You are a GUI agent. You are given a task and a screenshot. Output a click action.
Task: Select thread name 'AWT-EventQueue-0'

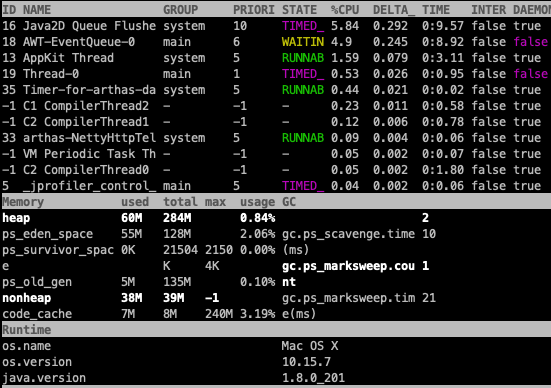tap(79, 42)
